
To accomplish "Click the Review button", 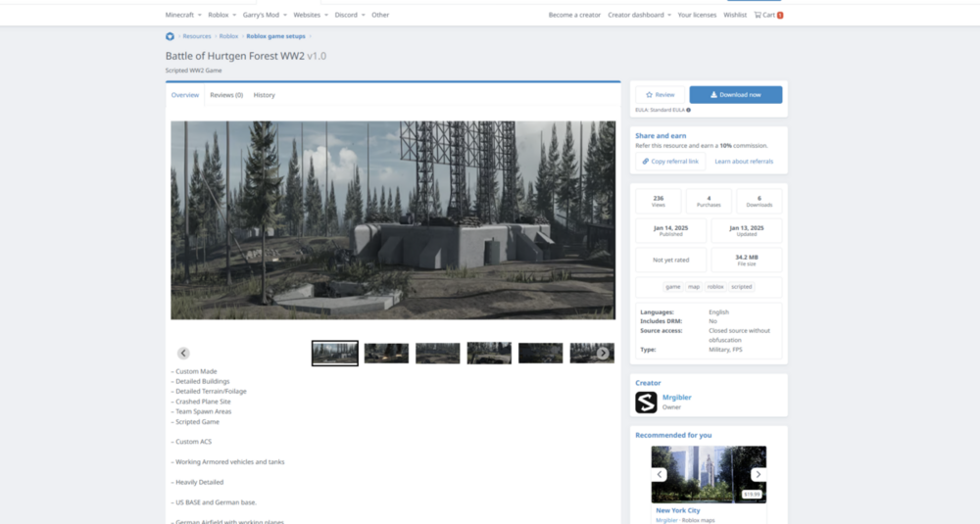I will tap(660, 95).
